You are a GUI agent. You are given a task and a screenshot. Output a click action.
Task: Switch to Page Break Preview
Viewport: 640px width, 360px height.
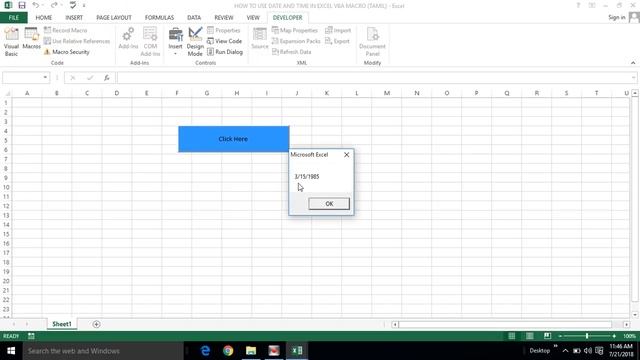(547, 336)
